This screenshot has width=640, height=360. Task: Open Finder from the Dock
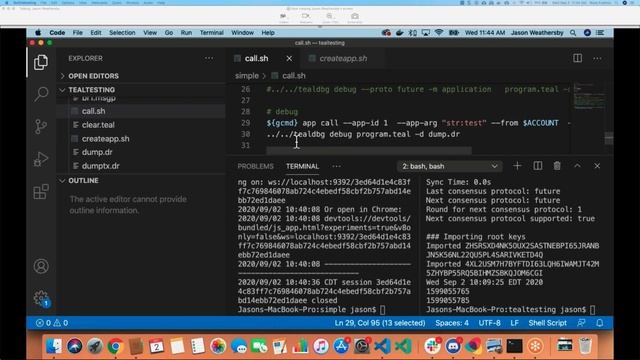(54, 346)
